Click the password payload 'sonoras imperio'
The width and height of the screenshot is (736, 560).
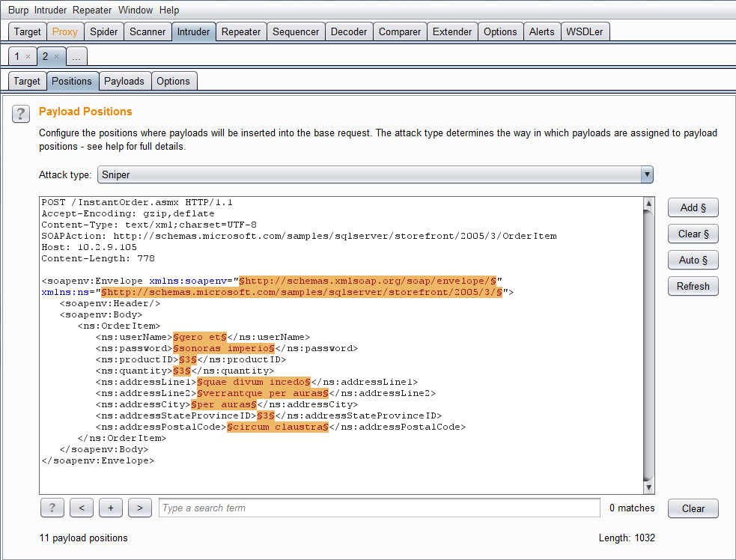224,348
